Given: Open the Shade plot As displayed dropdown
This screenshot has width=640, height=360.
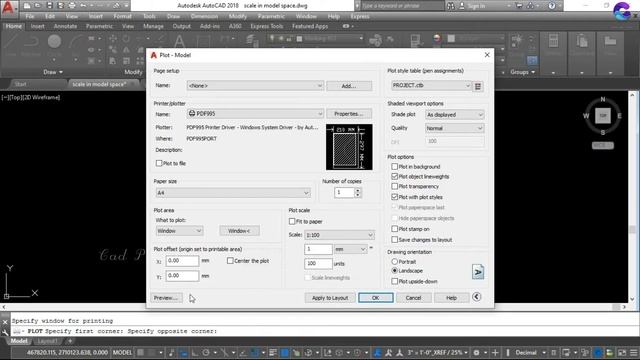Looking at the screenshot, I should 454,115.
